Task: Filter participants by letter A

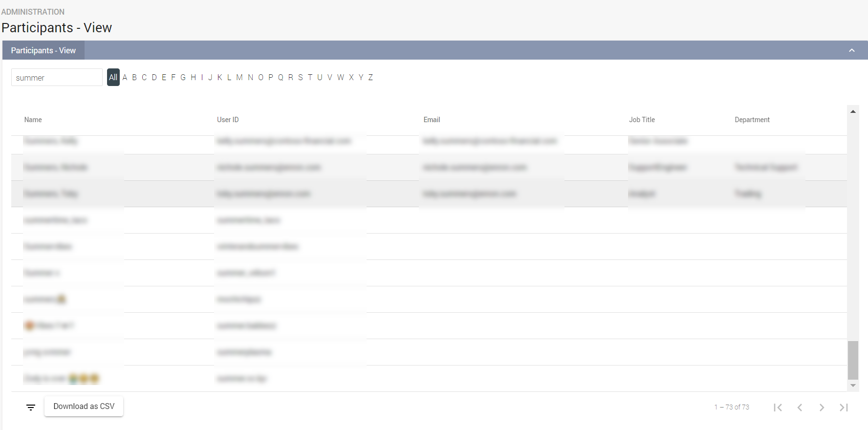Action: pyautogui.click(x=125, y=77)
